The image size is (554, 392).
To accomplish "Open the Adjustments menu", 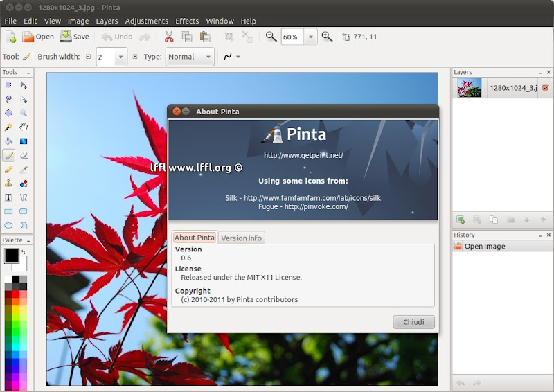I will point(147,21).
